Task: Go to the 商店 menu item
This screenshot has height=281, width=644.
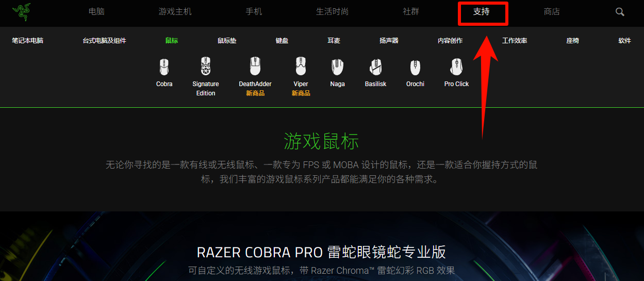Action: click(x=552, y=11)
